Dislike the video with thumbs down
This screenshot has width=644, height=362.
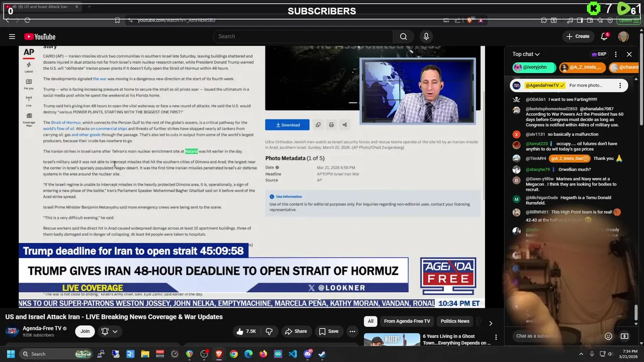coord(269,331)
